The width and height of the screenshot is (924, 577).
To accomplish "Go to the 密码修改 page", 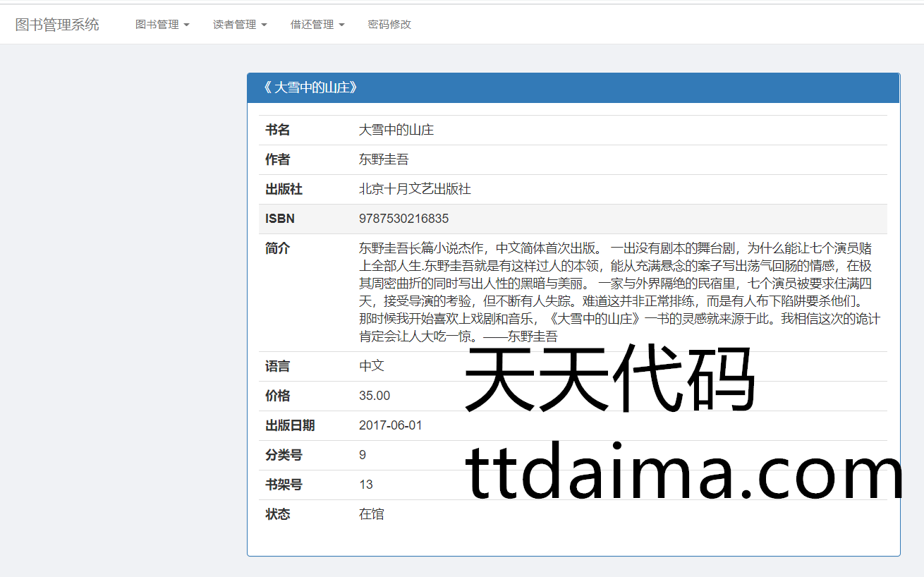I will (x=389, y=25).
